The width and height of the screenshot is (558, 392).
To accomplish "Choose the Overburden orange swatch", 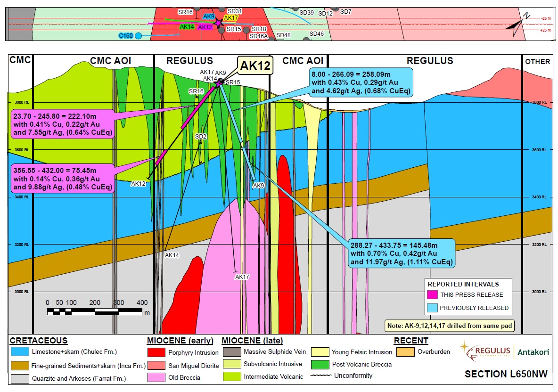I will tap(405, 352).
